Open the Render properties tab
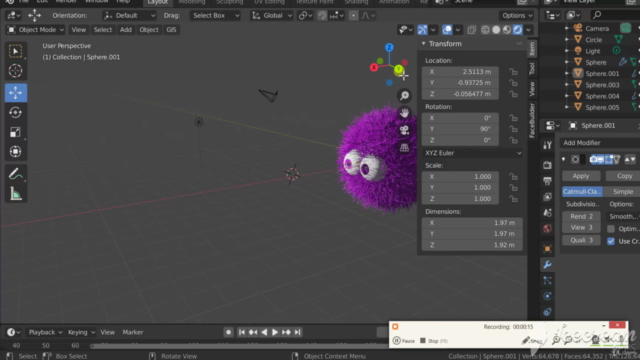Image resolution: width=640 pixels, height=360 pixels. coord(547,165)
